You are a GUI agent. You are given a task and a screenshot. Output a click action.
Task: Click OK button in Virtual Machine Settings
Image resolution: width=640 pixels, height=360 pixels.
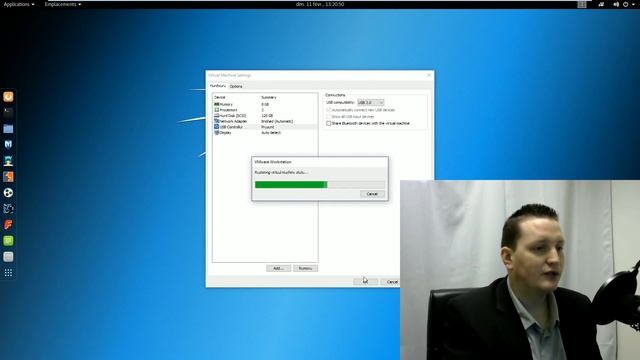(x=365, y=282)
